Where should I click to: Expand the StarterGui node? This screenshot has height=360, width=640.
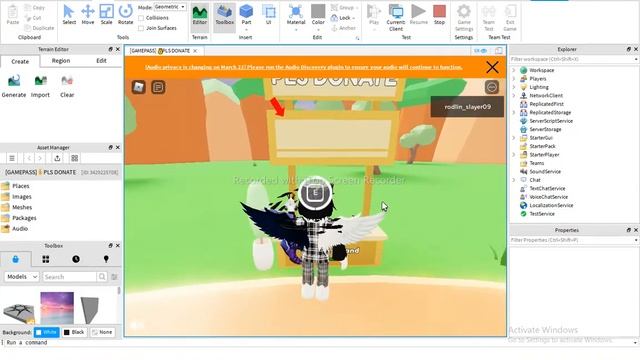coord(514,138)
